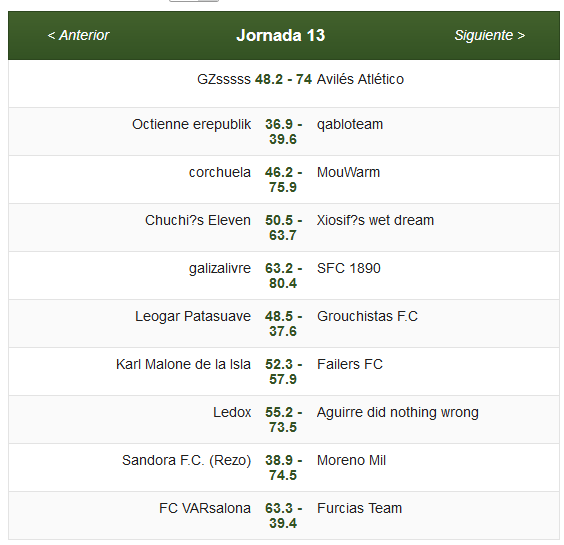Select MouWarm team

coord(348,172)
